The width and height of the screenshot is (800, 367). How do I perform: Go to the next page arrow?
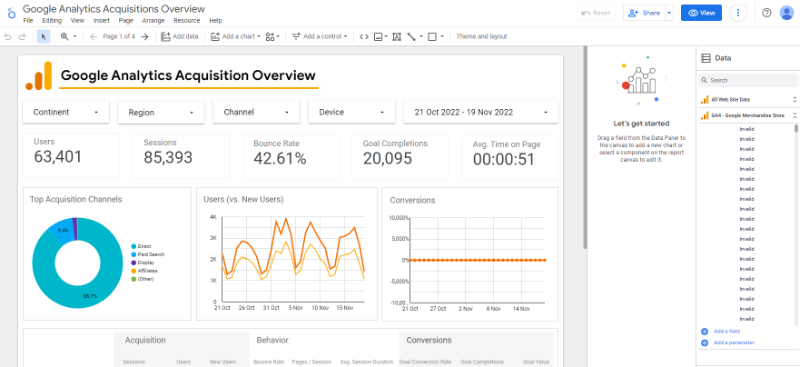pyautogui.click(x=145, y=37)
